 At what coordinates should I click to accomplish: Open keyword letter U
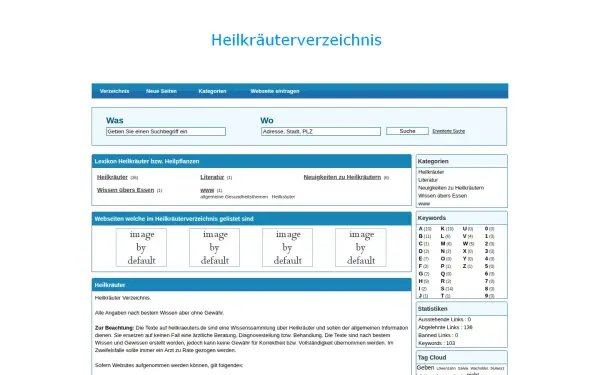coord(465,228)
